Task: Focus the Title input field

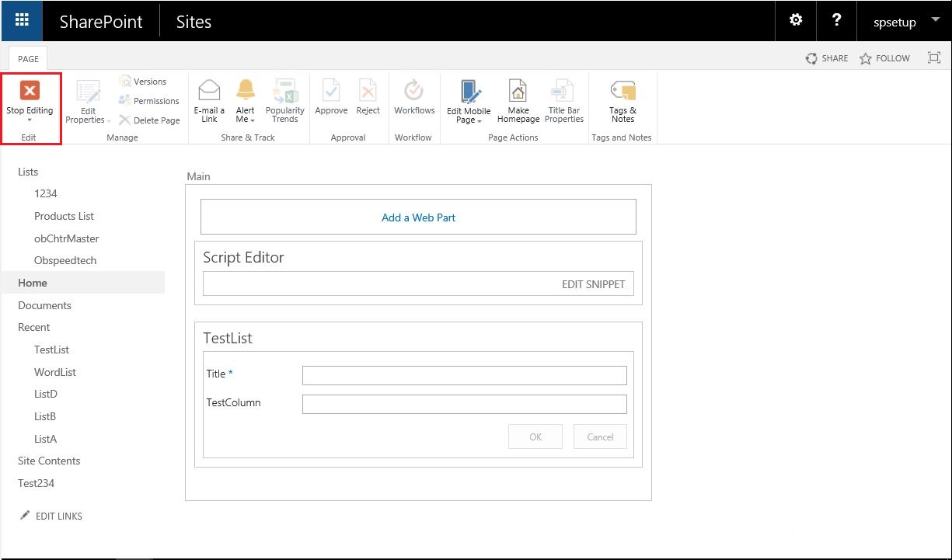Action: (465, 375)
